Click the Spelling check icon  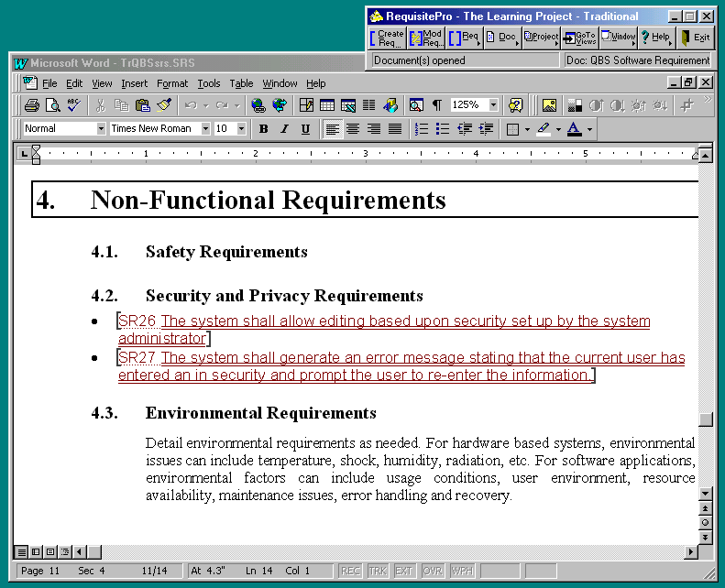pos(73,105)
